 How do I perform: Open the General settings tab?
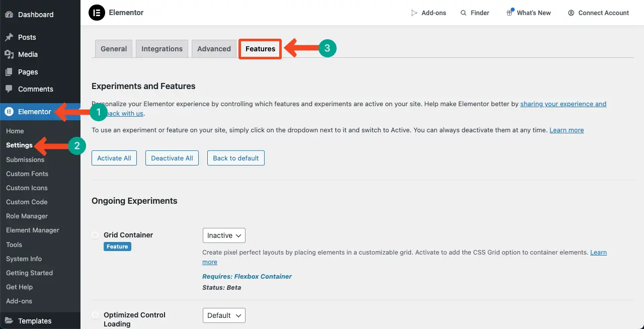coord(114,49)
